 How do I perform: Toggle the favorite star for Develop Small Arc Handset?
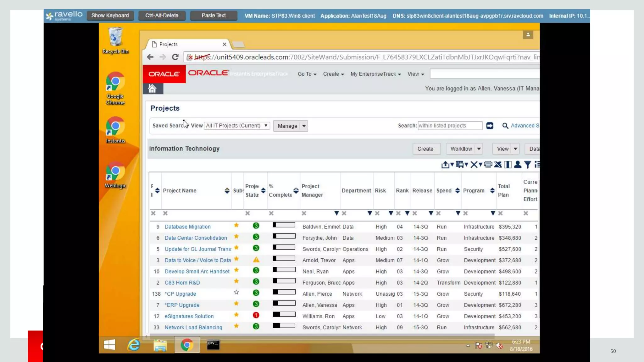[x=236, y=270]
